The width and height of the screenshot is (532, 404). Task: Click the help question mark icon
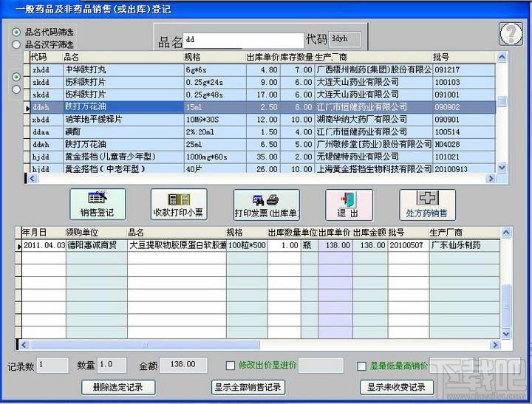(510, 35)
